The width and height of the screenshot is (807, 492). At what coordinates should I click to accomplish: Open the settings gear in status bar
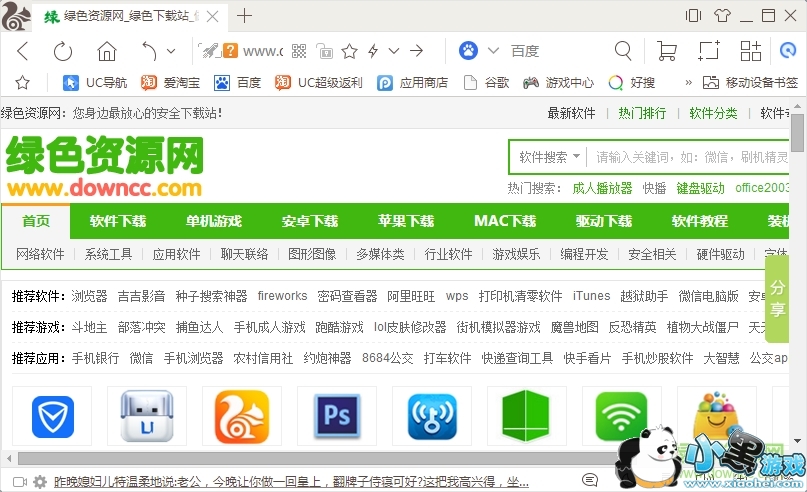(x=40, y=482)
